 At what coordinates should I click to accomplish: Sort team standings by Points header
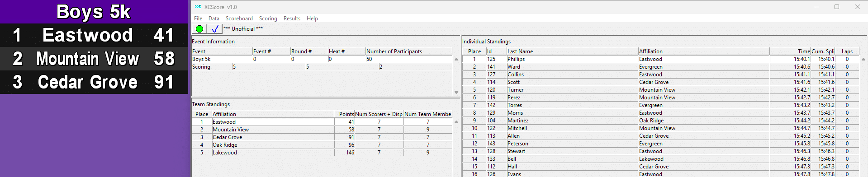(x=345, y=114)
